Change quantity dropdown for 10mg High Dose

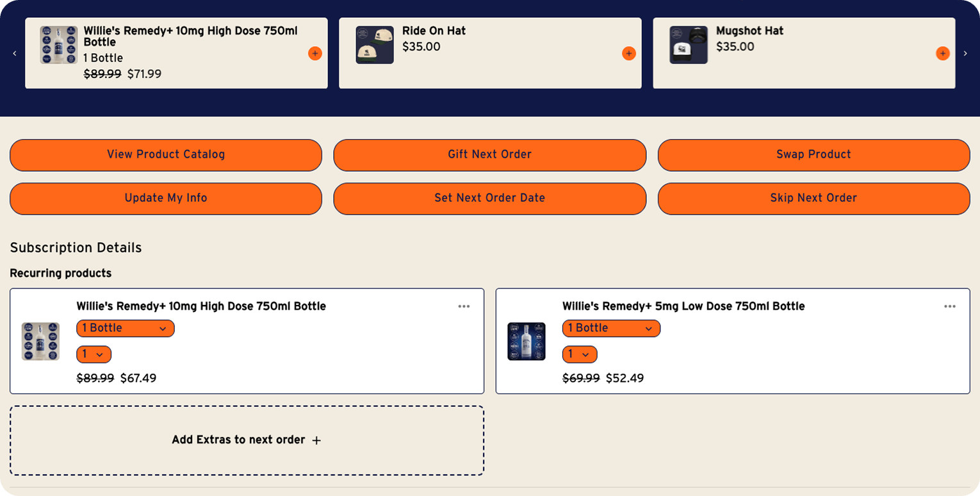click(94, 354)
